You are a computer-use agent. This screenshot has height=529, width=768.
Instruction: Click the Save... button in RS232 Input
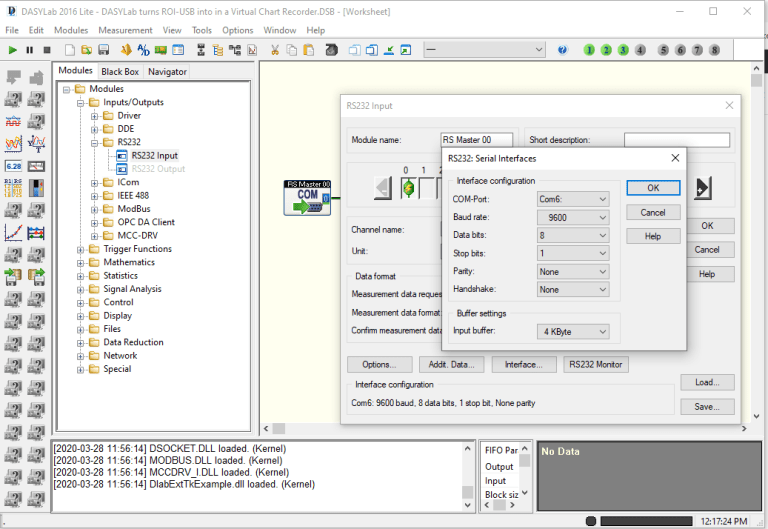point(707,407)
